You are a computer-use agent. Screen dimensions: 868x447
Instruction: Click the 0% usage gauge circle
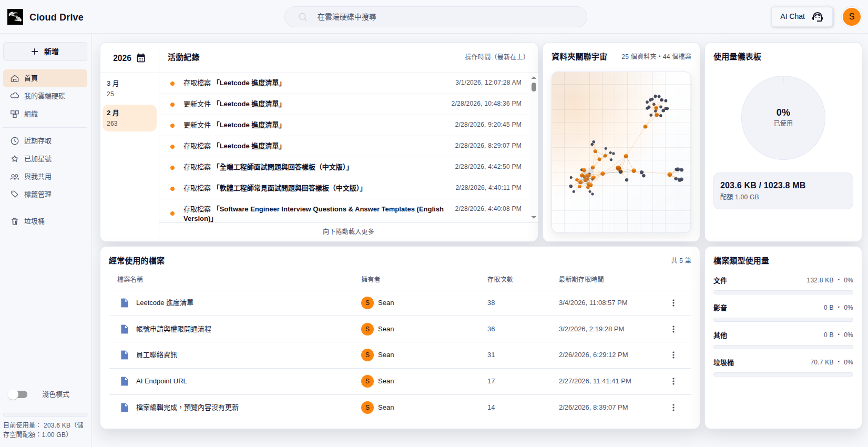pyautogui.click(x=783, y=118)
